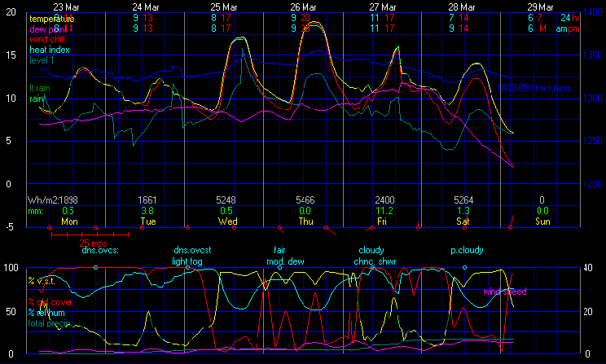Click the cyan marker below 'p.cloudy'

click(x=464, y=267)
